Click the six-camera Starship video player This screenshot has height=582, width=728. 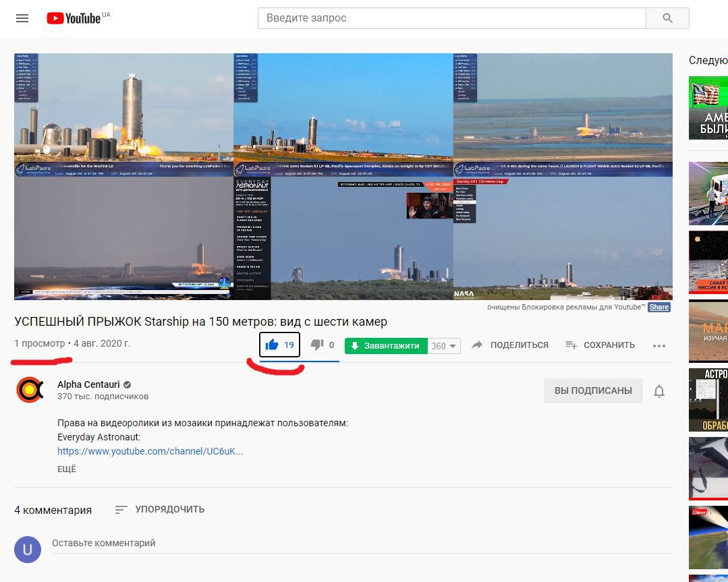coord(343,177)
